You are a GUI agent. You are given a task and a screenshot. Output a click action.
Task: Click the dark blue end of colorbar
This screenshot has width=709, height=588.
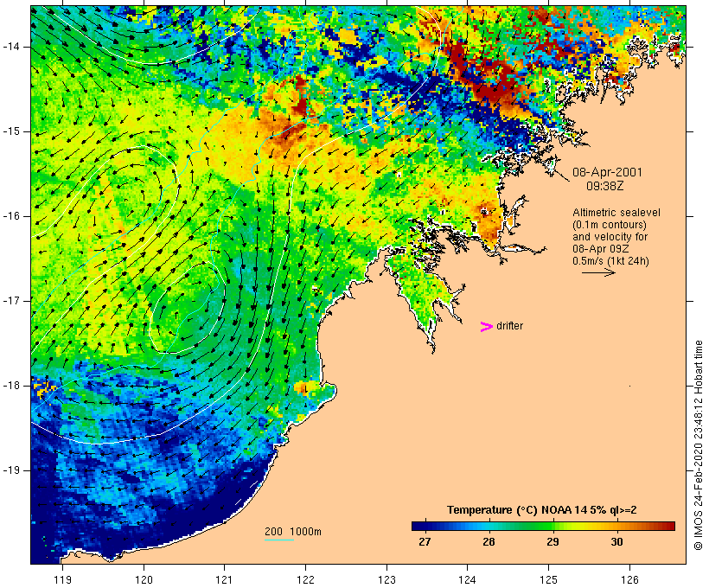pos(420,526)
